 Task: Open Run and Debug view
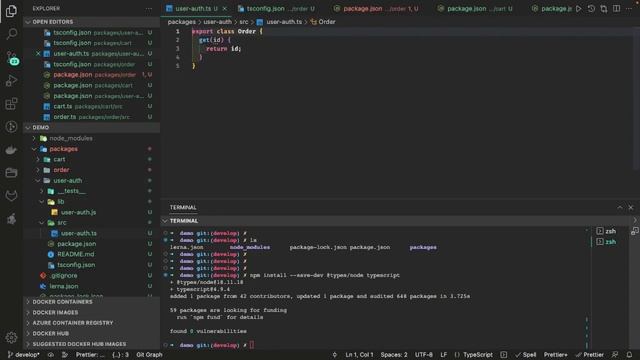click(x=11, y=80)
